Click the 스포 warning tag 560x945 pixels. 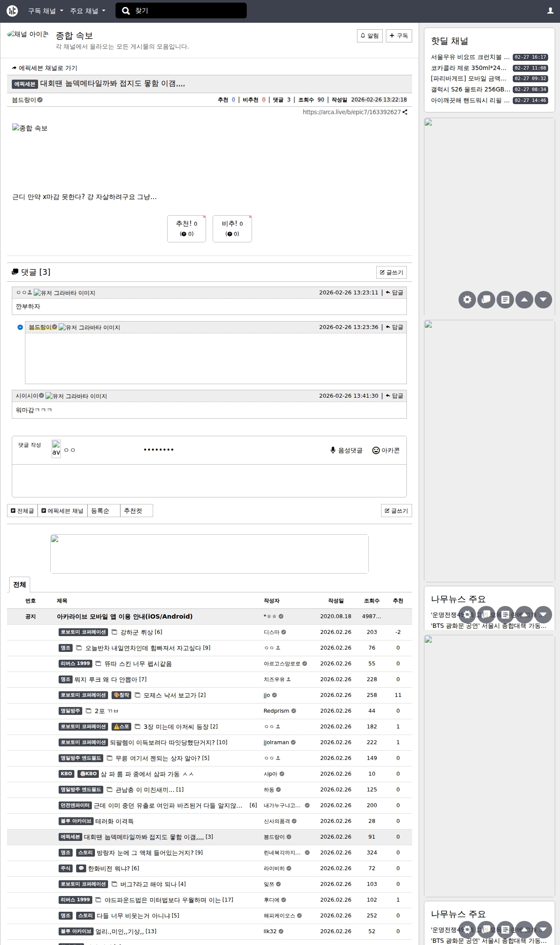(122, 727)
